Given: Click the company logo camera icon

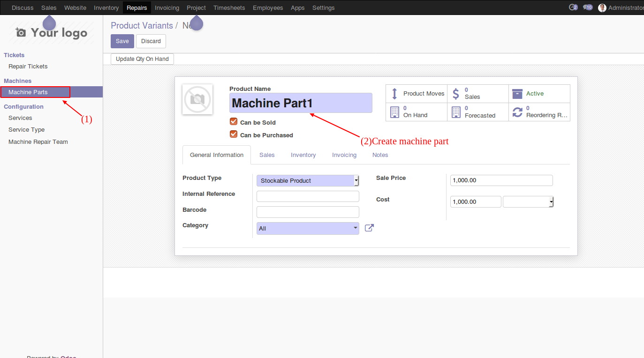Looking at the screenshot, I should coord(21,32).
